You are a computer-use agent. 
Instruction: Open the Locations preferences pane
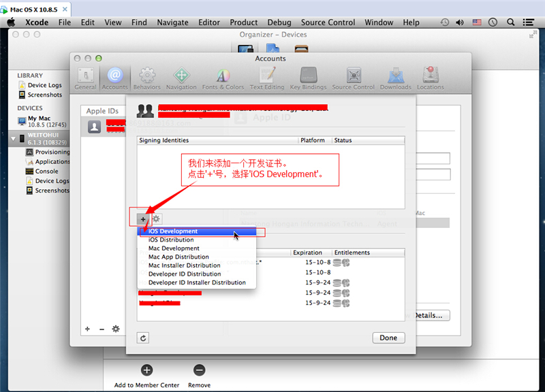431,78
